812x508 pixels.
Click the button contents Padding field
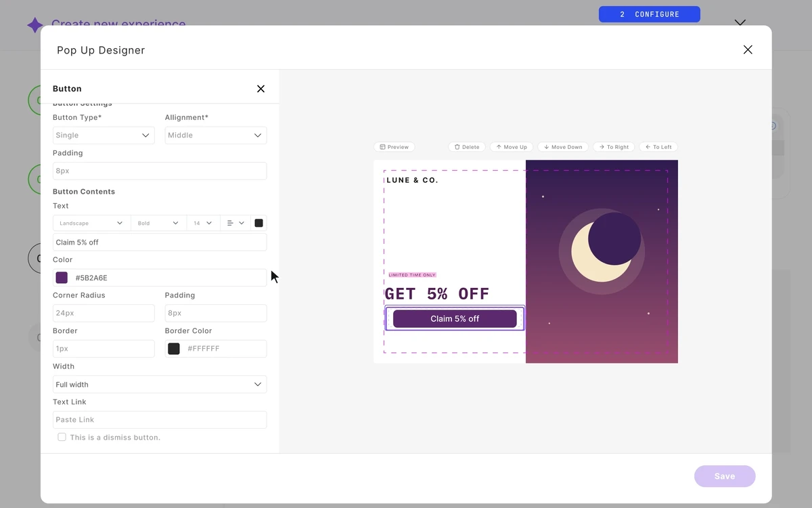click(216, 313)
